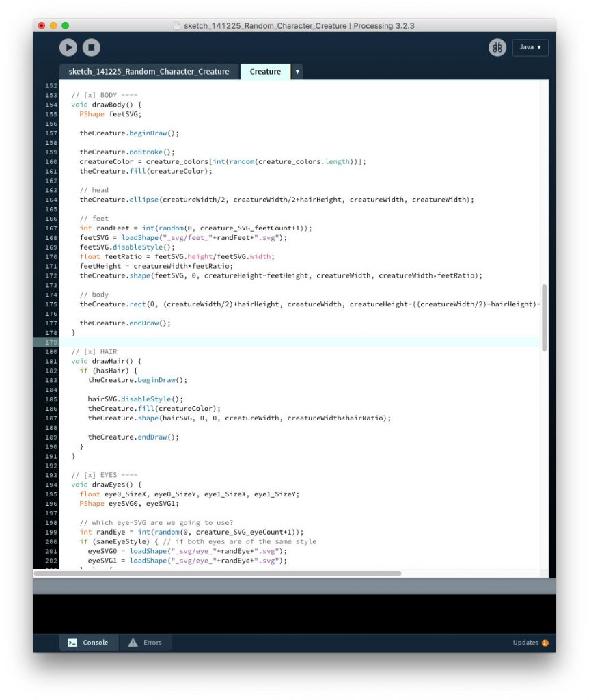The image size is (589, 700).
Task: Stop the running sketch
Action: (x=91, y=47)
